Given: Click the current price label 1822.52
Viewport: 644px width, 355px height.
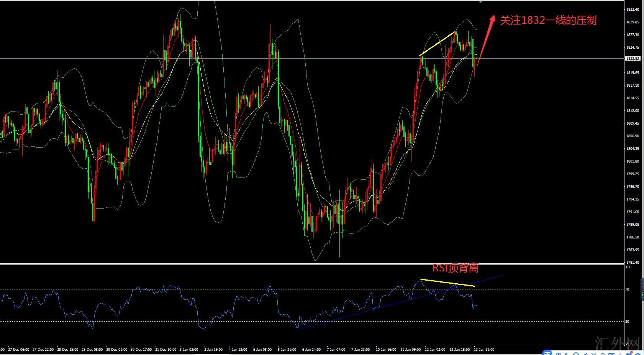Looking at the screenshot, I should click(632, 59).
